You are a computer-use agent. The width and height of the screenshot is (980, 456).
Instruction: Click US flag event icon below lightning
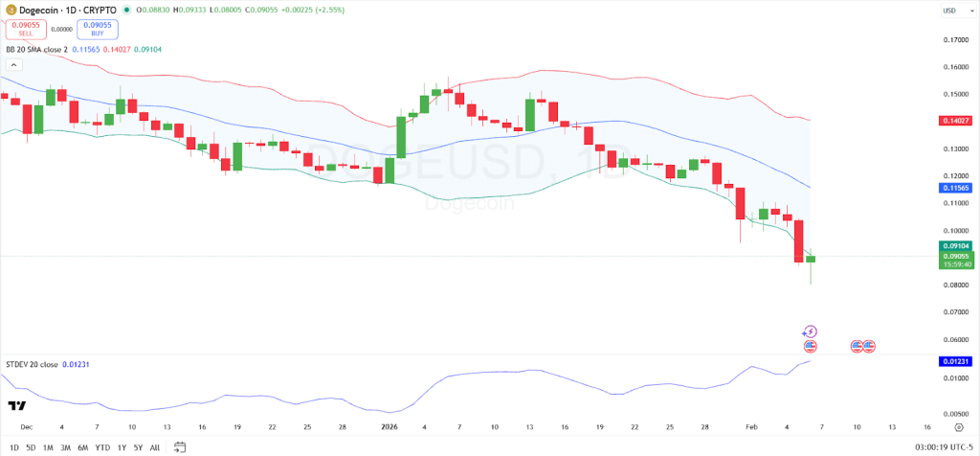point(811,345)
